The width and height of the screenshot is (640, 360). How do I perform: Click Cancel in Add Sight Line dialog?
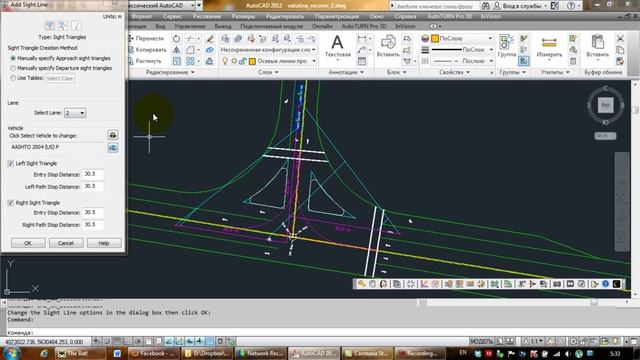point(66,243)
